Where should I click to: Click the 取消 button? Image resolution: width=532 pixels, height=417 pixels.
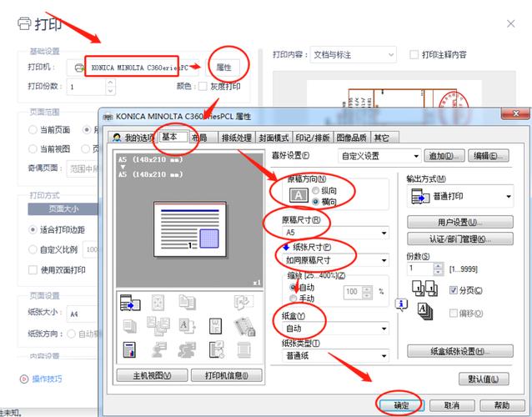click(x=452, y=405)
